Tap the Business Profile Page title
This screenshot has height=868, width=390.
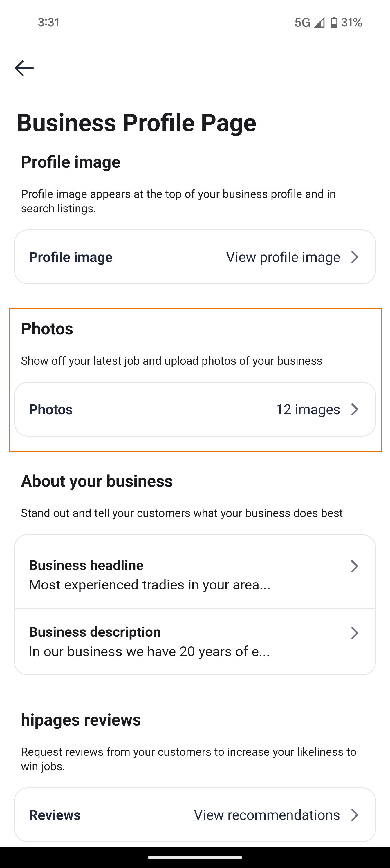pos(136,122)
